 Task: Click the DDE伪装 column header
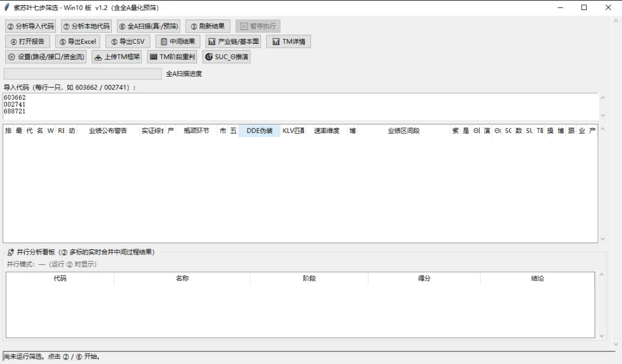coord(259,131)
